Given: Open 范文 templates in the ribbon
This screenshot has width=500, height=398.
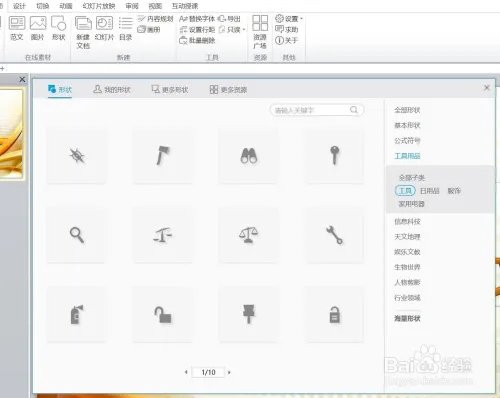Looking at the screenshot, I should [17, 28].
